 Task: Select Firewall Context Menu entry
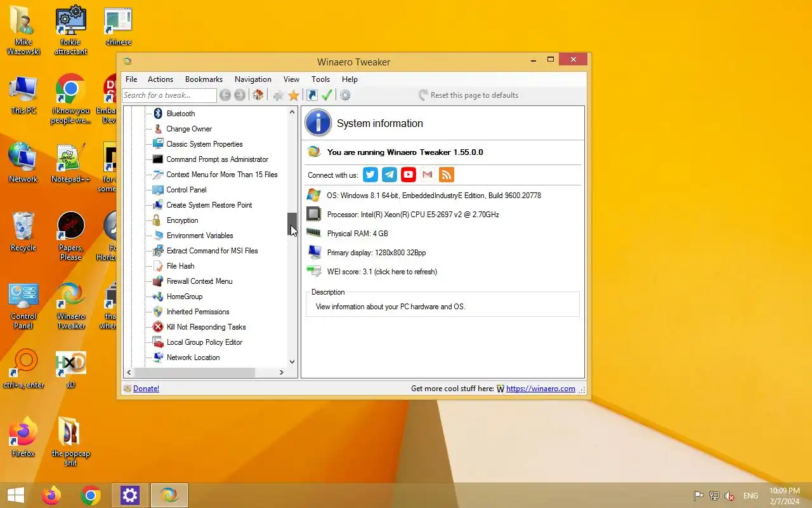[199, 281]
